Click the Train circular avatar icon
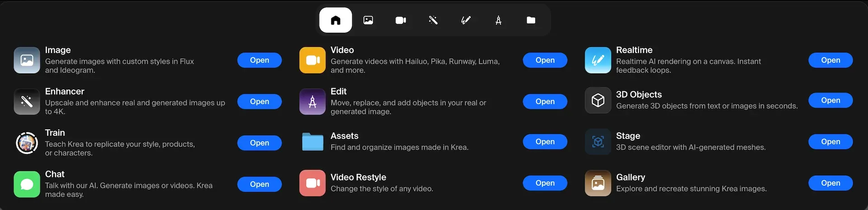This screenshot has width=868, height=210. coord(27,143)
